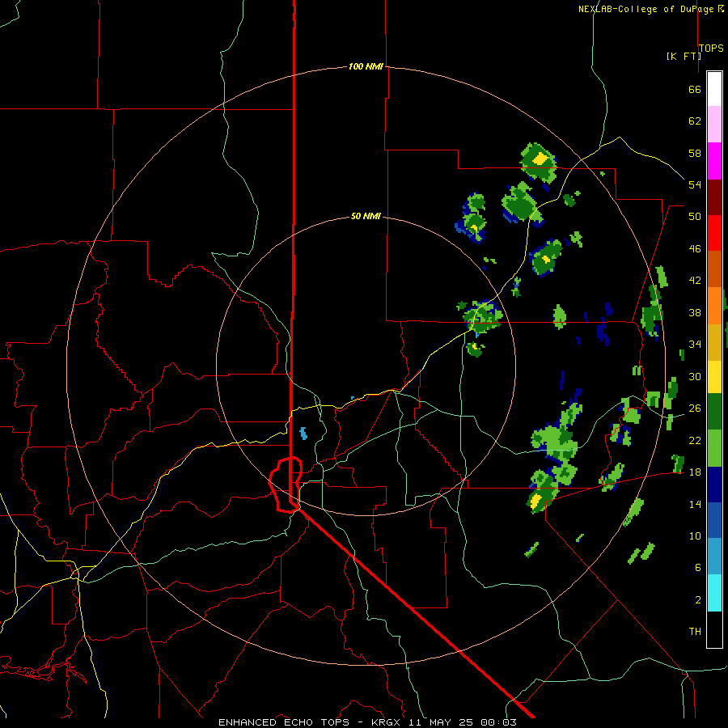Click the dark maroon legend swatch
The width and height of the screenshot is (728, 728).
pos(714,197)
